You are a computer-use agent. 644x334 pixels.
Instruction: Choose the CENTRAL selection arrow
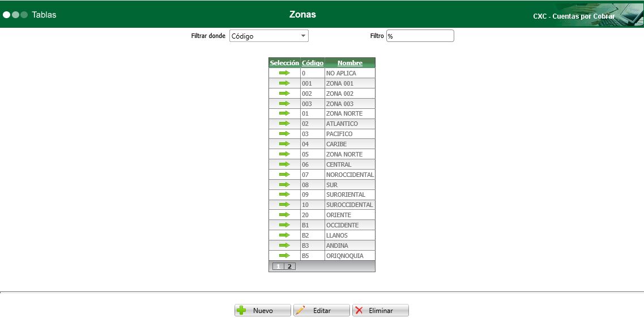pyautogui.click(x=284, y=164)
